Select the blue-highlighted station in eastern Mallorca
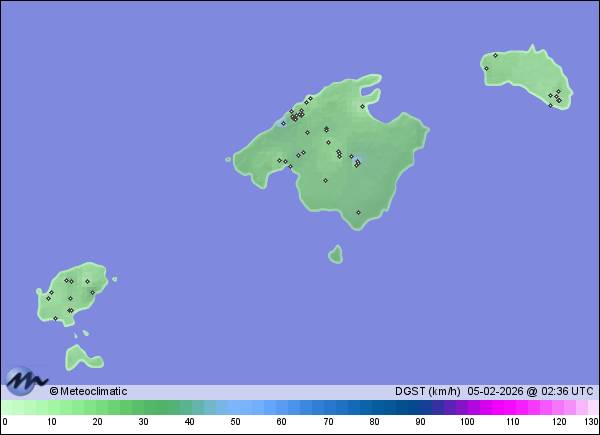This screenshot has height=435, width=600. click(358, 162)
